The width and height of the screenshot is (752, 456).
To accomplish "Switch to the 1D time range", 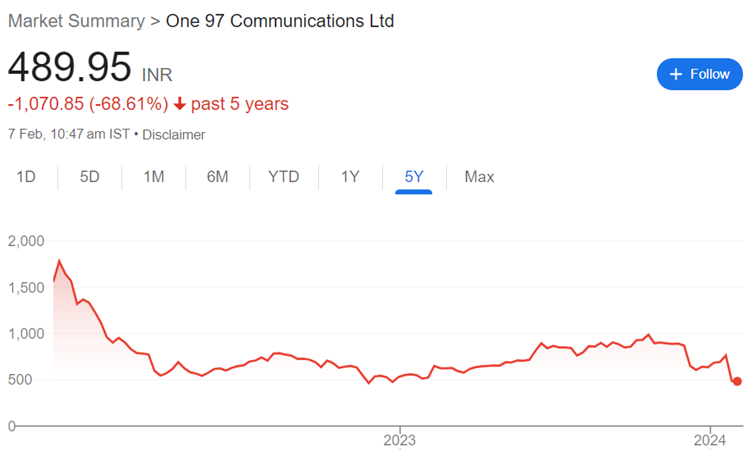I will pyautogui.click(x=26, y=177).
